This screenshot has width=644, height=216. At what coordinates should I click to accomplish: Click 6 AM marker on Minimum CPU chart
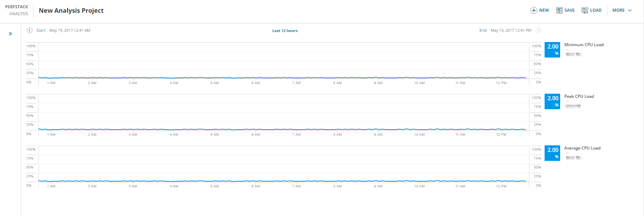coord(255,83)
